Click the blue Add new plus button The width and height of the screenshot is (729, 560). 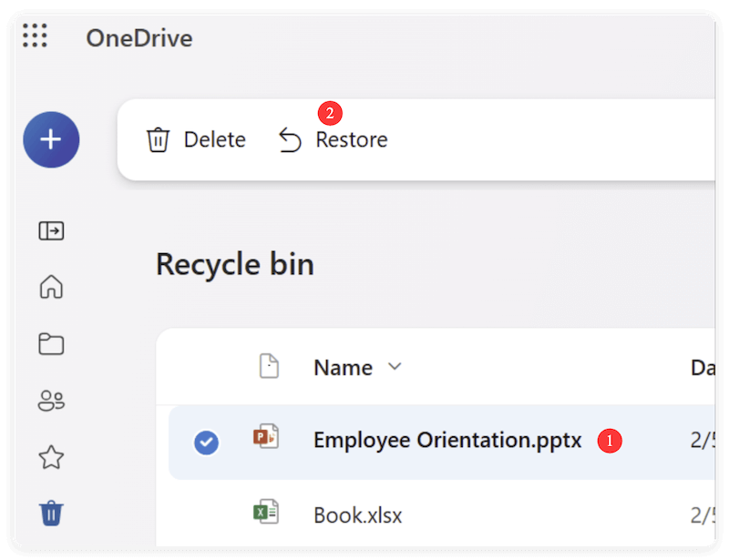pos(51,139)
